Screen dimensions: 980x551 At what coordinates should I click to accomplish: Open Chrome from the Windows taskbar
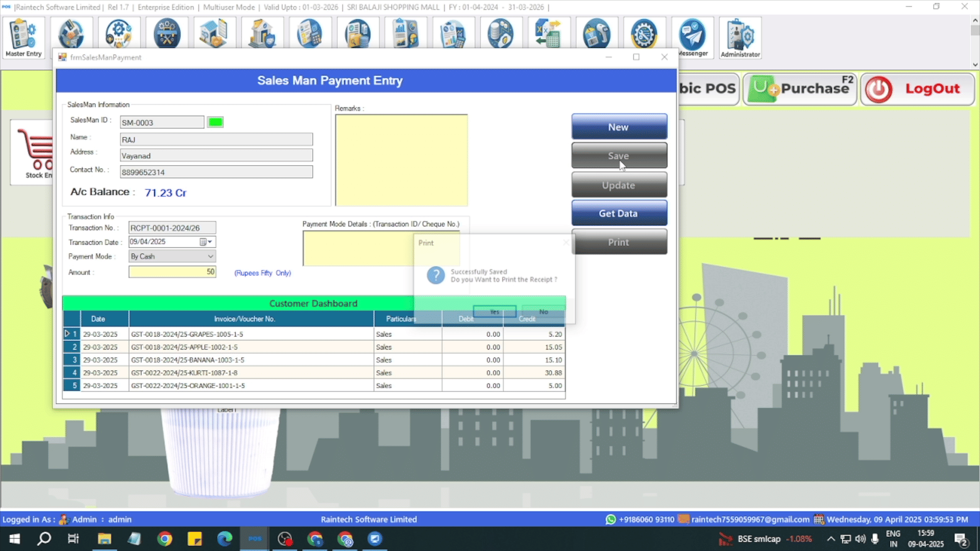point(164,539)
